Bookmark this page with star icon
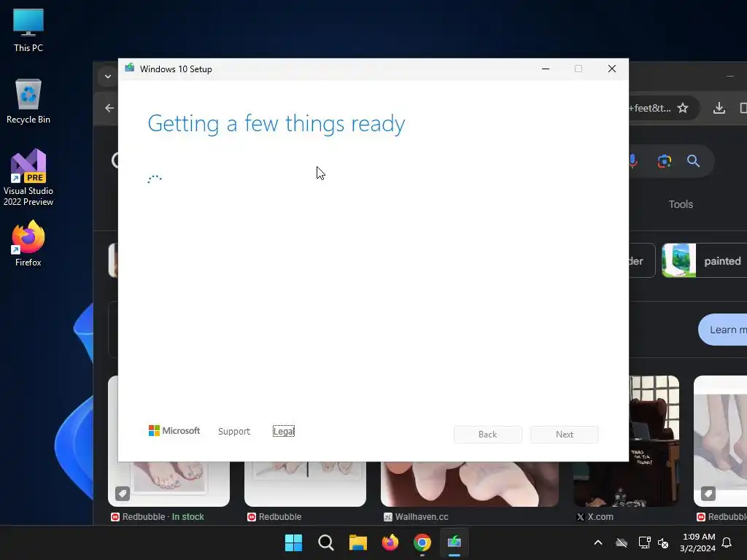 point(683,108)
